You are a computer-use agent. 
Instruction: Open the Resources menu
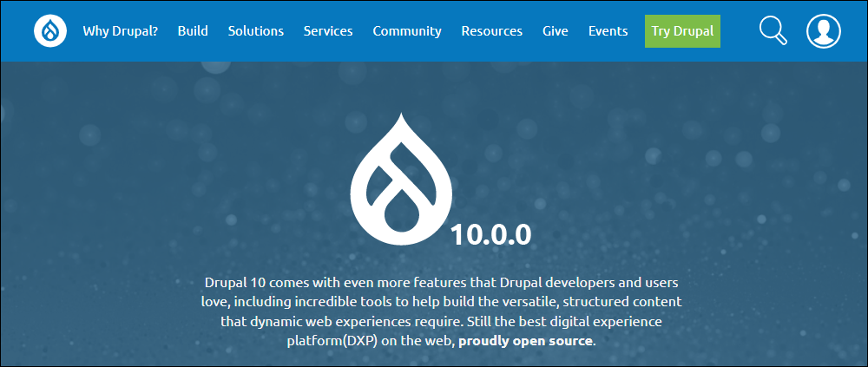(x=491, y=31)
